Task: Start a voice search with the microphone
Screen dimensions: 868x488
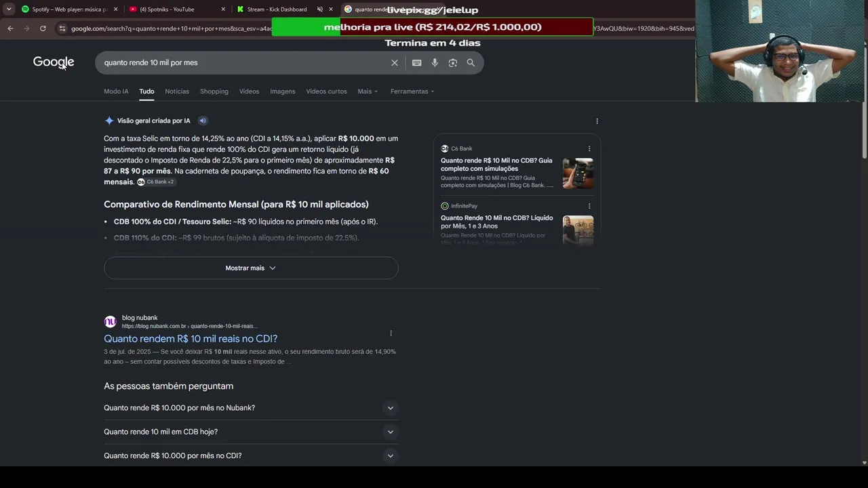Action: coord(435,63)
